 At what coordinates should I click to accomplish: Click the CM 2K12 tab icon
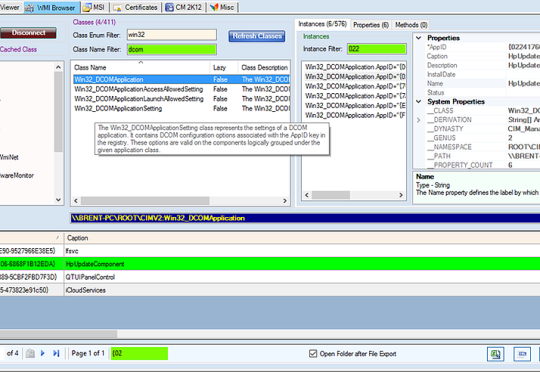coord(169,7)
